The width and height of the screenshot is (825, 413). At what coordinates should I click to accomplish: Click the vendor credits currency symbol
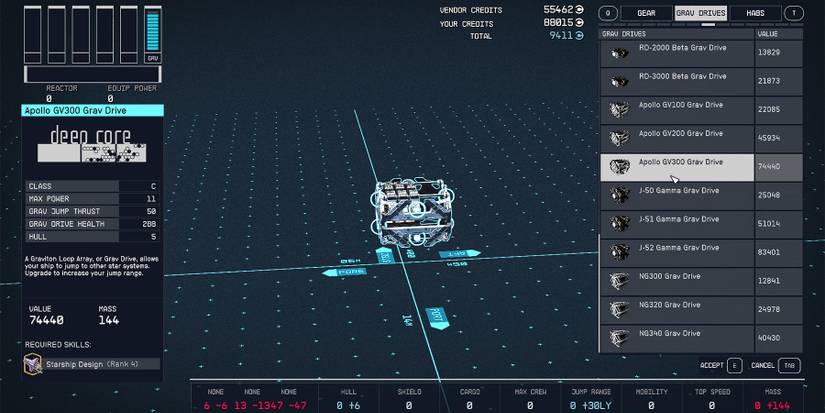(579, 9)
